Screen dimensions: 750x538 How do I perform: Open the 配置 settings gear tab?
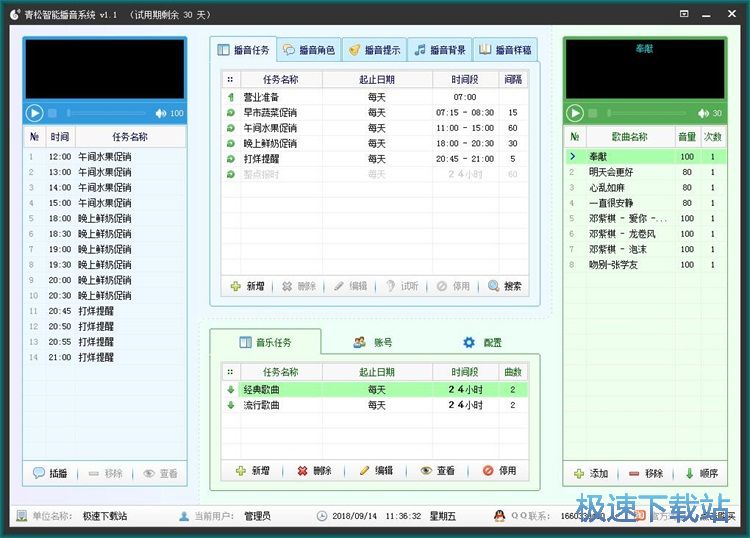(482, 342)
